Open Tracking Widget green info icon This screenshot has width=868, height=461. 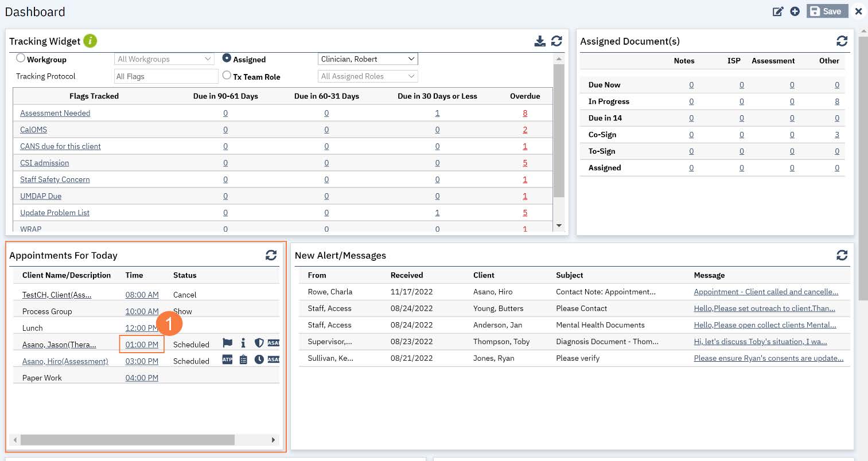tap(90, 41)
